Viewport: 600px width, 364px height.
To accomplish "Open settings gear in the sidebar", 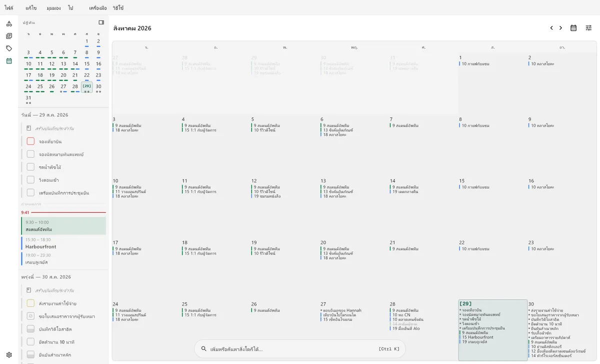I will coord(9,355).
